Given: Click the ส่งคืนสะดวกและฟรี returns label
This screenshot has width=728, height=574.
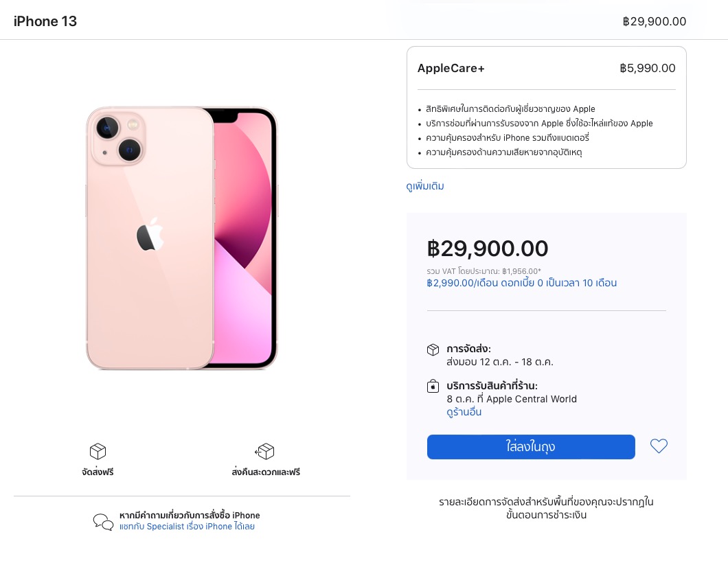Looking at the screenshot, I should click(x=266, y=472).
